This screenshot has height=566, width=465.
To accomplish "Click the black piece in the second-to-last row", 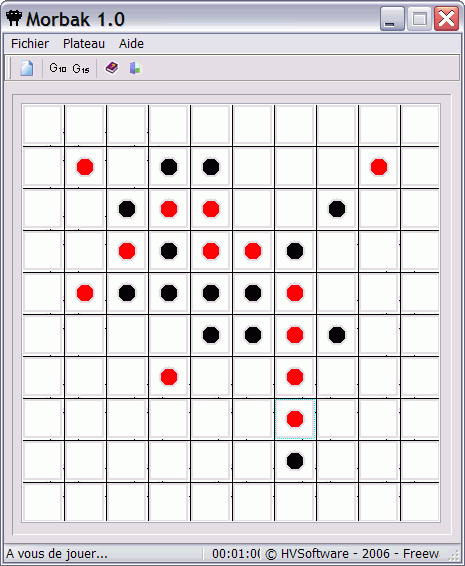I will pos(295,461).
